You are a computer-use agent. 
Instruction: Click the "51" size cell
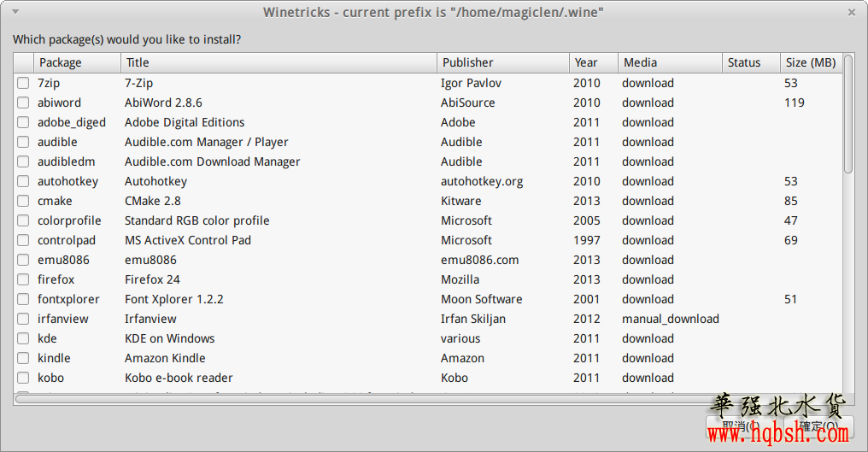[790, 299]
